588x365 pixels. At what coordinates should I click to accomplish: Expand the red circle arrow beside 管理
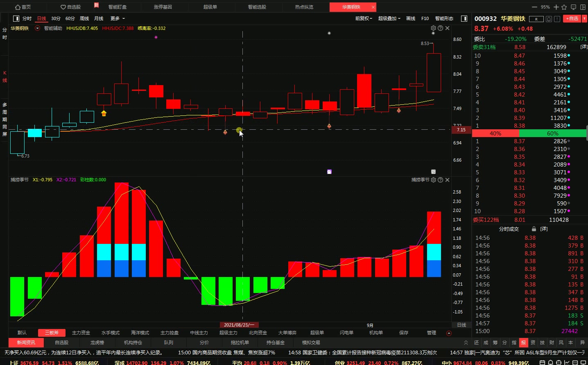coord(449,333)
